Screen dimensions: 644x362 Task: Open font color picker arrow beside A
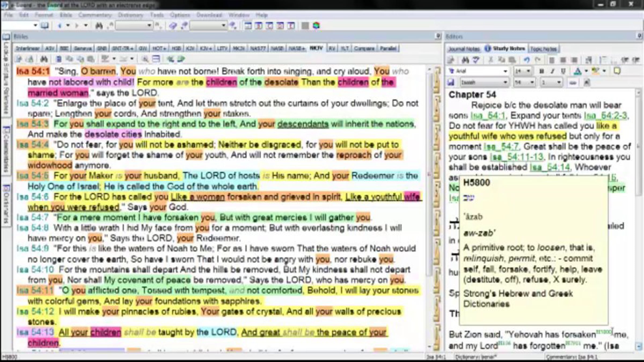(x=586, y=71)
